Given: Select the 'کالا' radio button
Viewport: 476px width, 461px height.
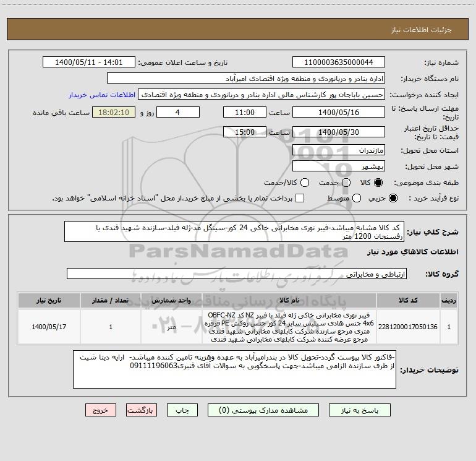Looking at the screenshot, I should pos(378,183).
